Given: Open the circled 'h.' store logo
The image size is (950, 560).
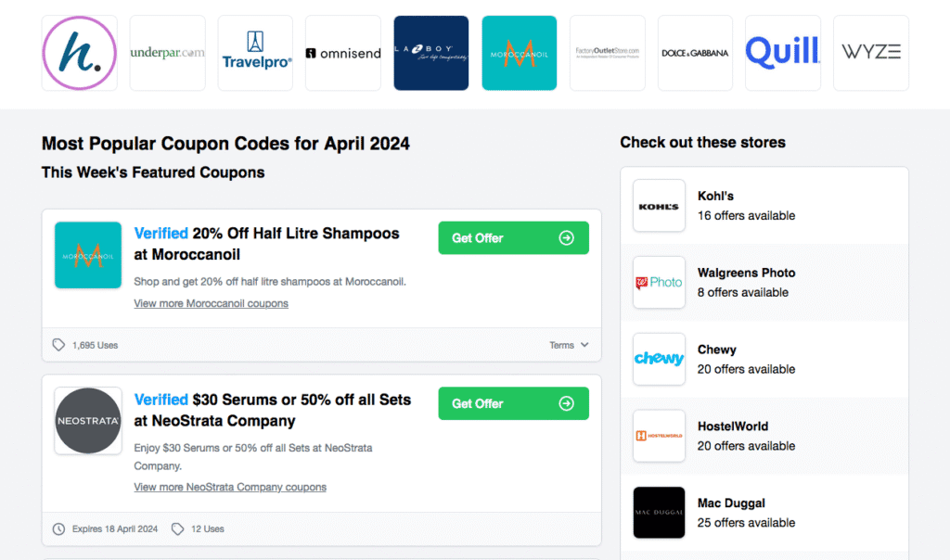Looking at the screenshot, I should pos(79,53).
